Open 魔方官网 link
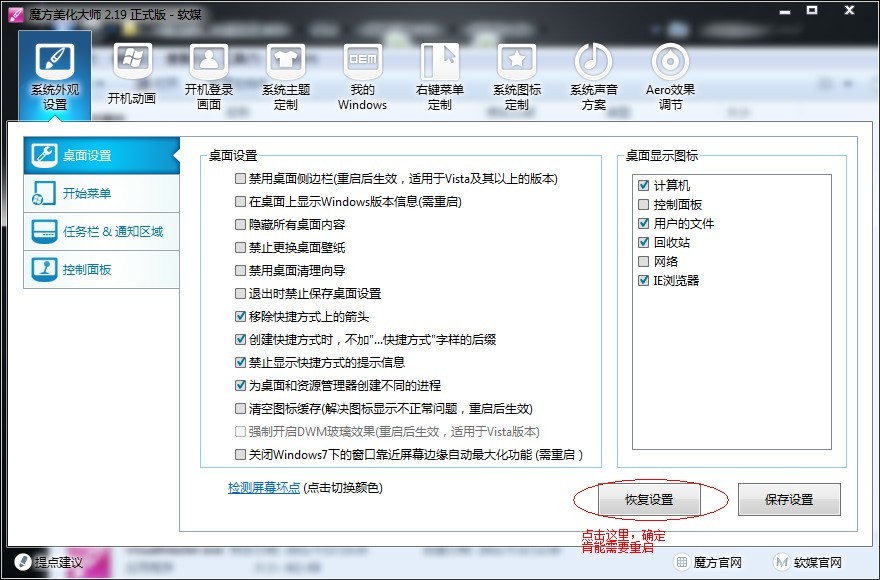880x580 pixels. [717, 562]
